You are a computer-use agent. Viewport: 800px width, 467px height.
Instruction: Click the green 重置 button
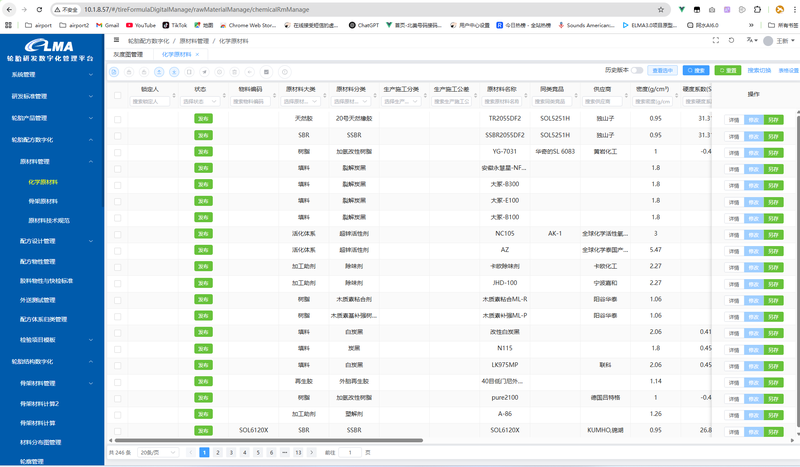(x=728, y=70)
